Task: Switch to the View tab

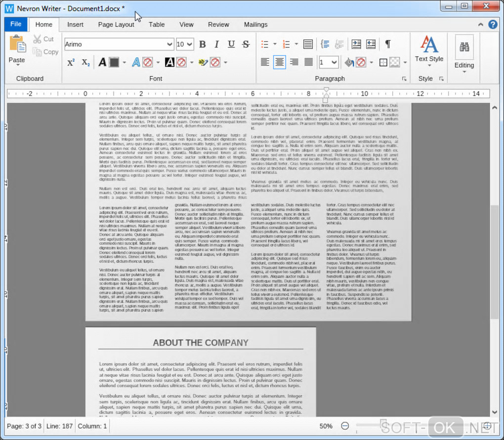Action: (186, 24)
